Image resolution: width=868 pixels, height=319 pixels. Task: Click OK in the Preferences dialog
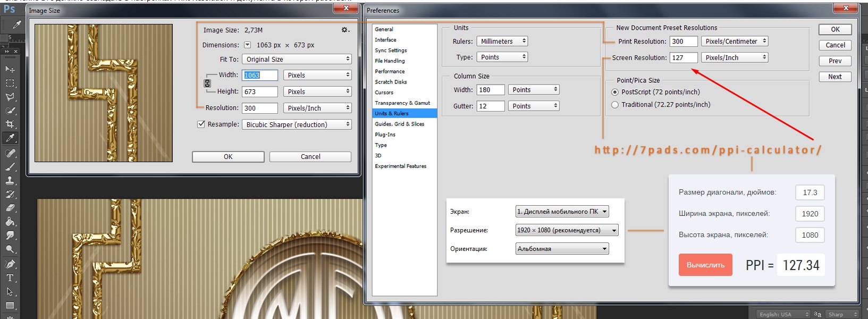(835, 30)
